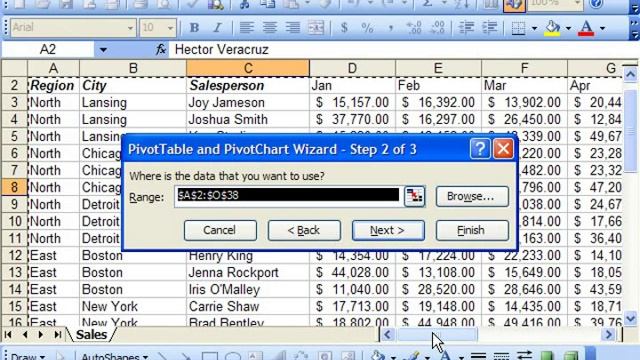Click horizontal scrollbar left arrow

click(388, 335)
